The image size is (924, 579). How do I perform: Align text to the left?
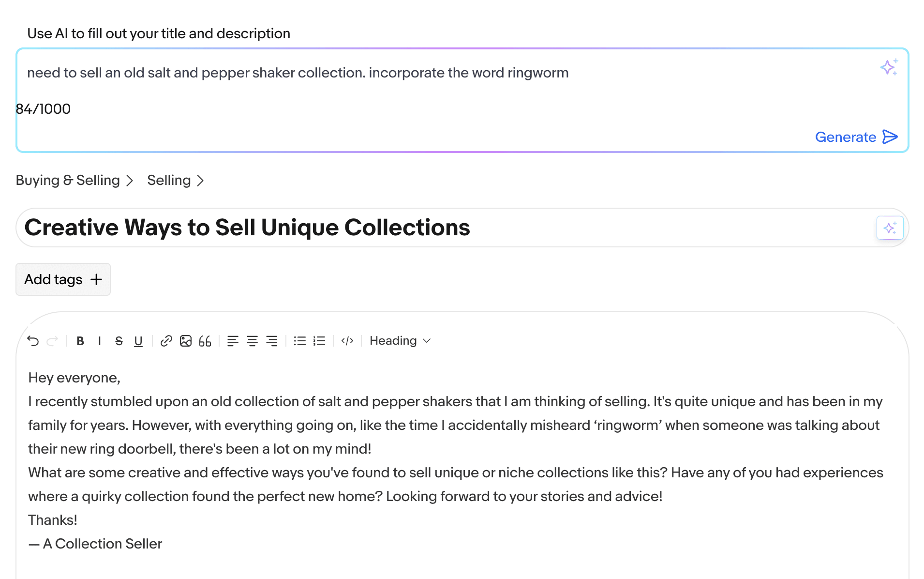233,341
